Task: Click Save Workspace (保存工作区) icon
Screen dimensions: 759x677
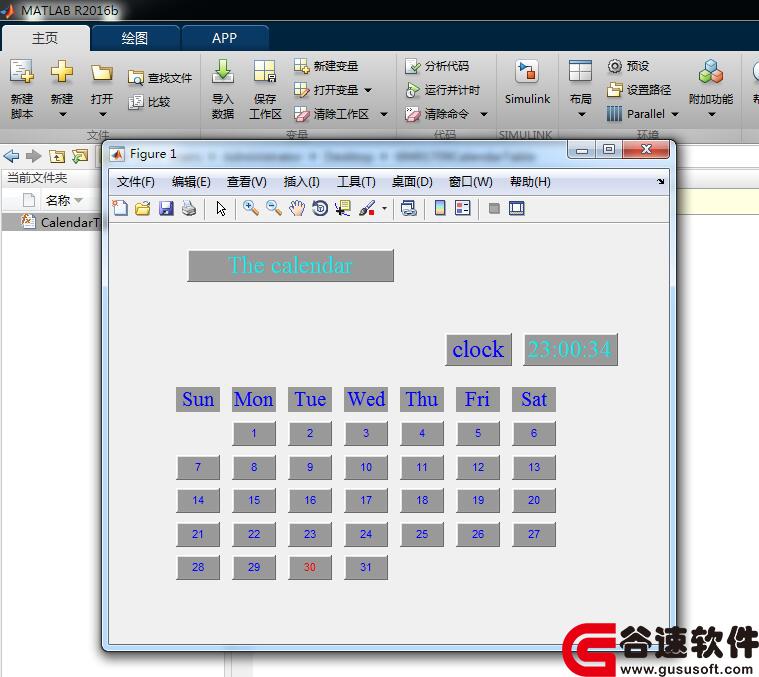Action: (x=265, y=72)
